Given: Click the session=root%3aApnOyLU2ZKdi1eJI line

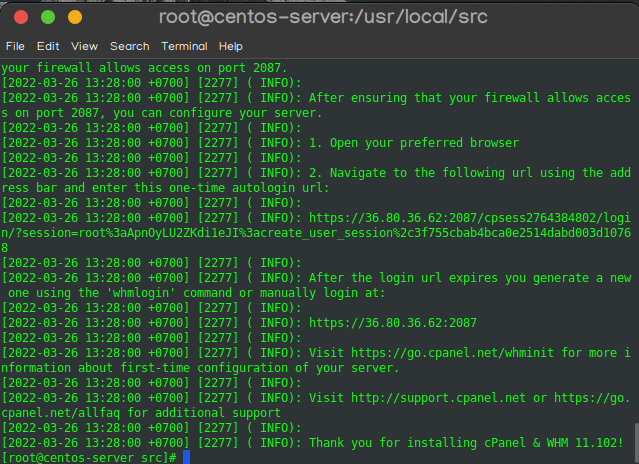Looking at the screenshot, I should 316,233.
